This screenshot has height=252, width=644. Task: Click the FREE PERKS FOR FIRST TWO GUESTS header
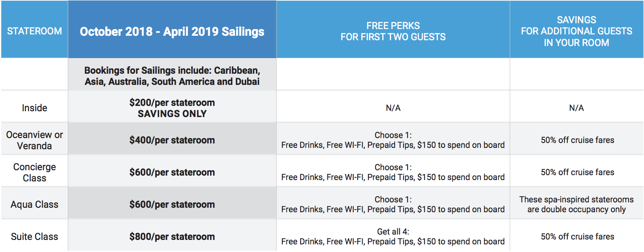tap(393, 31)
